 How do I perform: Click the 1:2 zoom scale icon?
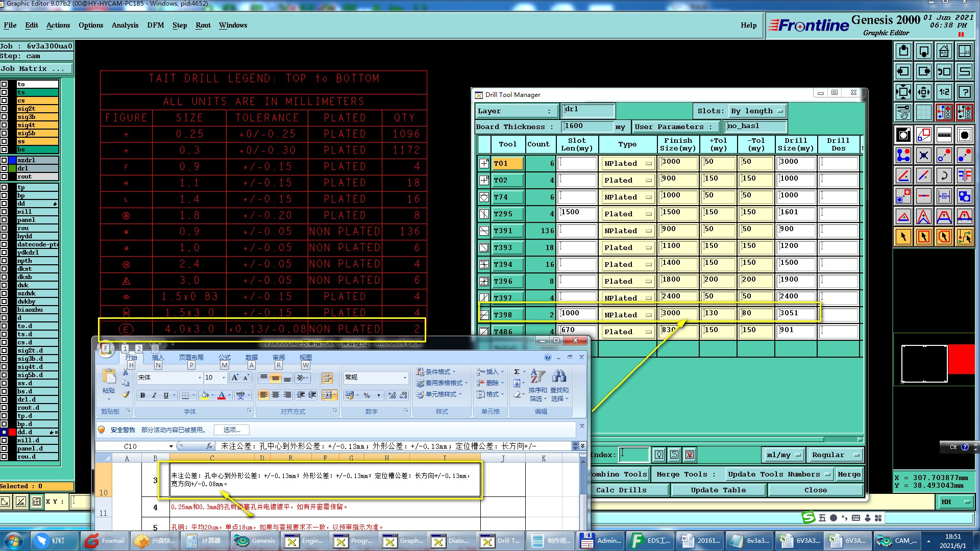click(x=944, y=92)
